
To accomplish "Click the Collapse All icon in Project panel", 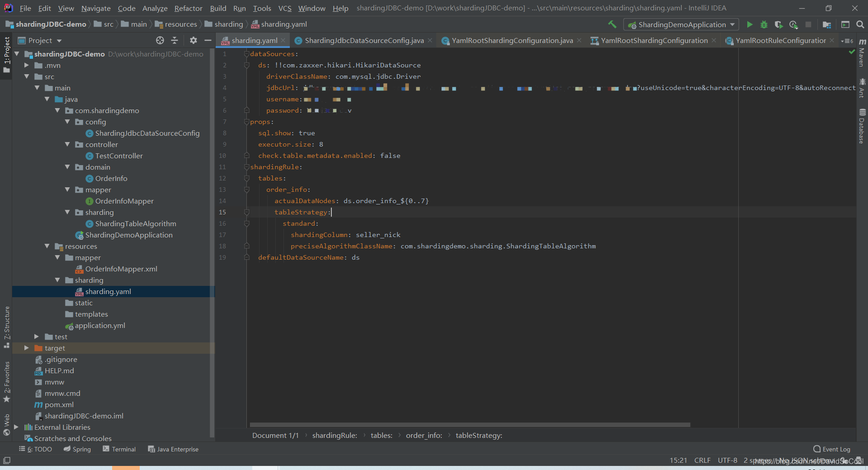I will 175,40.
